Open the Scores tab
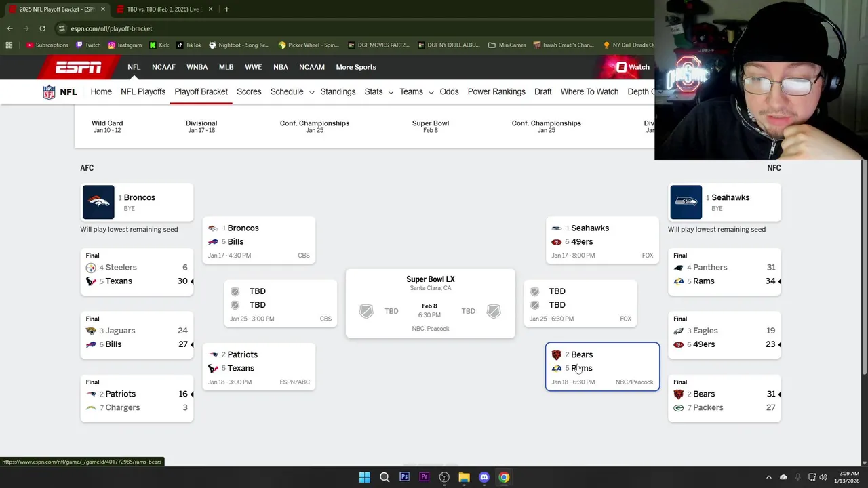 (x=249, y=91)
